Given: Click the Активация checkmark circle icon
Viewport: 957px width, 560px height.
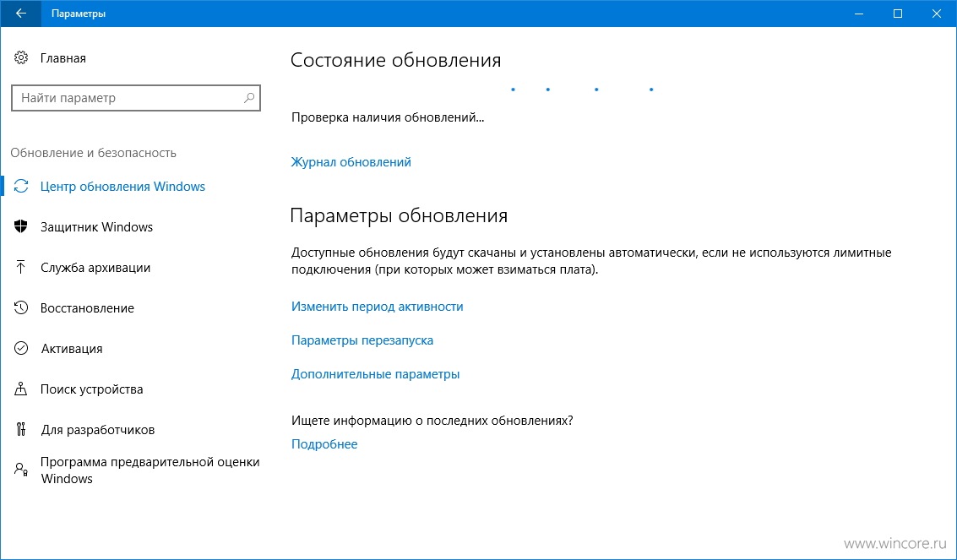Looking at the screenshot, I should [x=21, y=348].
